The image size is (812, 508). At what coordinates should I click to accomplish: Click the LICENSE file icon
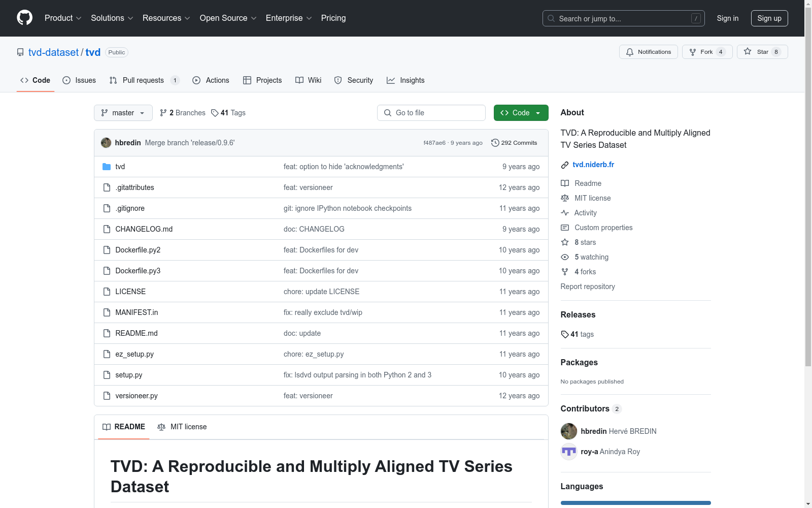pyautogui.click(x=107, y=292)
